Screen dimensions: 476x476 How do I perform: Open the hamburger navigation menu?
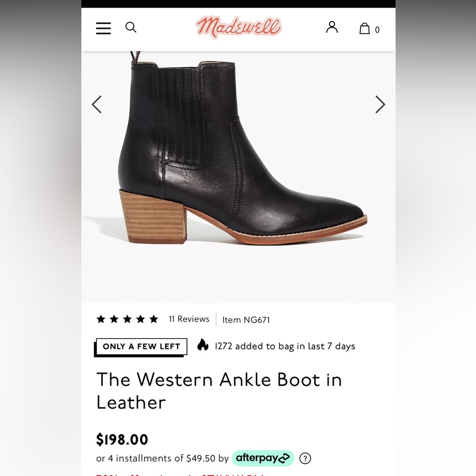click(x=103, y=29)
